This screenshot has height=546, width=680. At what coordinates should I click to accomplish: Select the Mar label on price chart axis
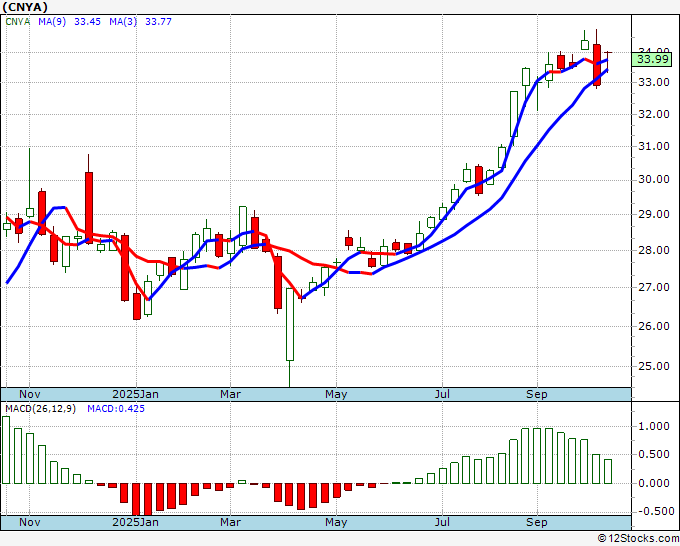(x=231, y=394)
